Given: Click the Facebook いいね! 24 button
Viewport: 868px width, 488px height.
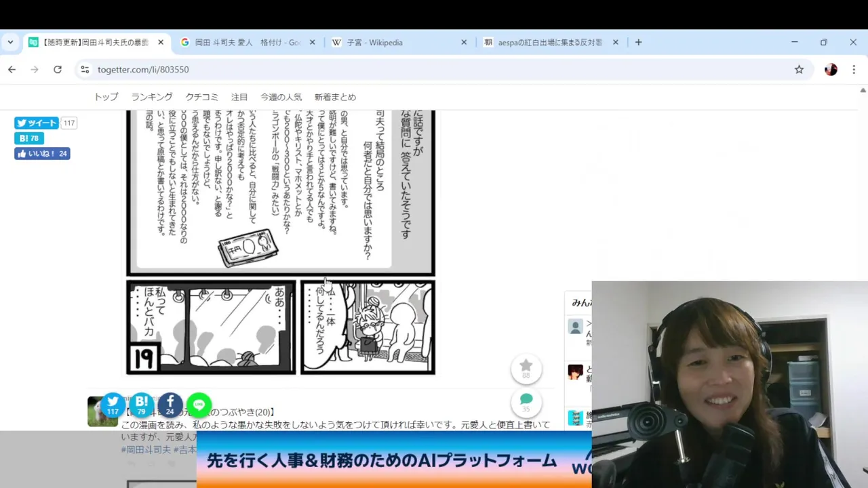Looking at the screenshot, I should pos(42,154).
